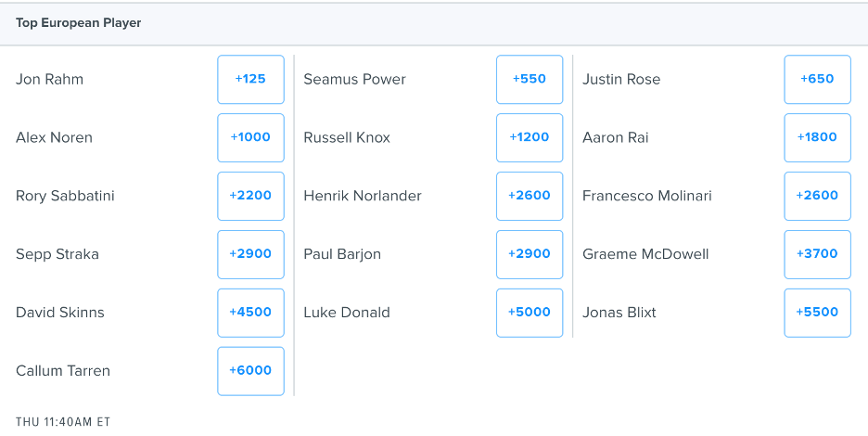
Task: Select Luke Donald +5000 odds
Action: 530,313
